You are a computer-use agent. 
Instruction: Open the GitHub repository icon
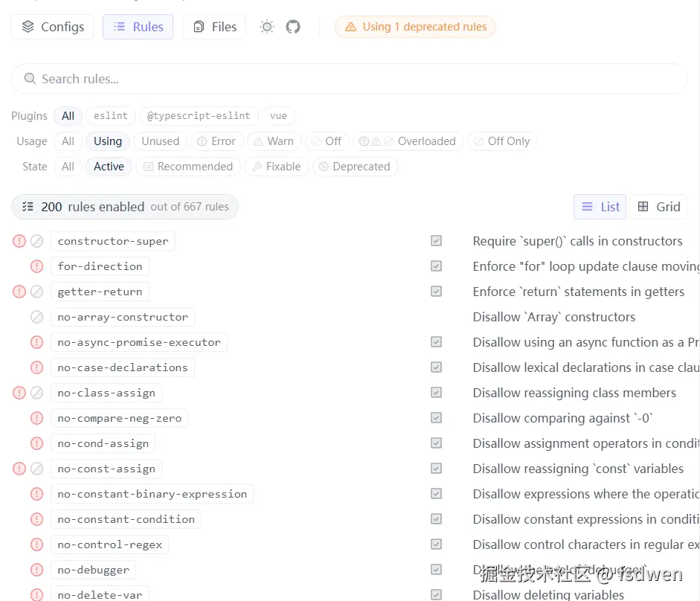tap(293, 27)
